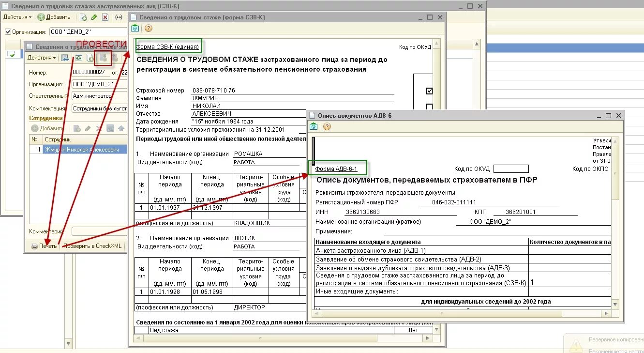Click insurance number 039-078-710 76
This screenshot has width=644, height=353.
pos(214,91)
